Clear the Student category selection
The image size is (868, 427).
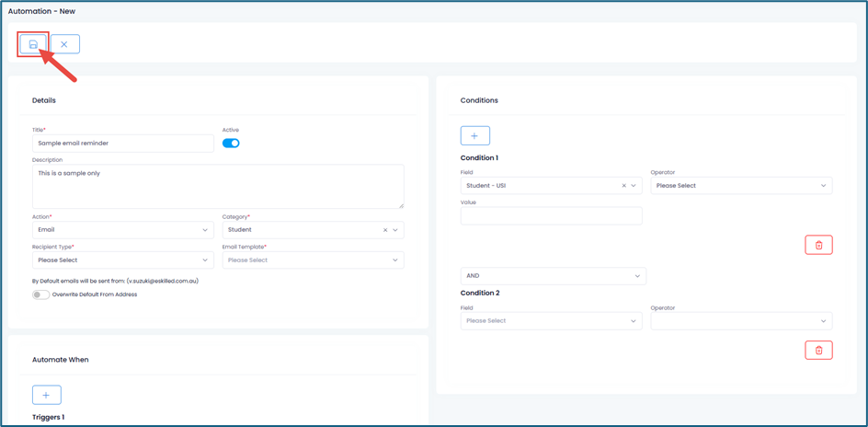(385, 230)
